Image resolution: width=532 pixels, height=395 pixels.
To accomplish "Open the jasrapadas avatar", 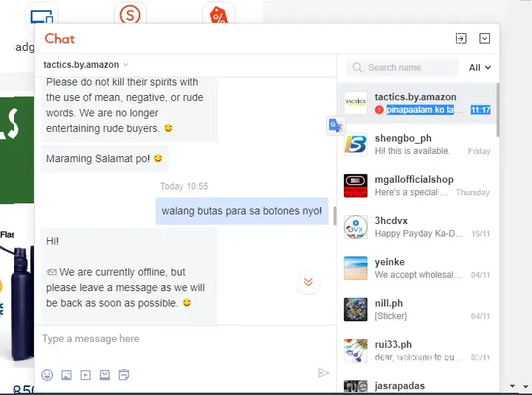I will (356, 387).
